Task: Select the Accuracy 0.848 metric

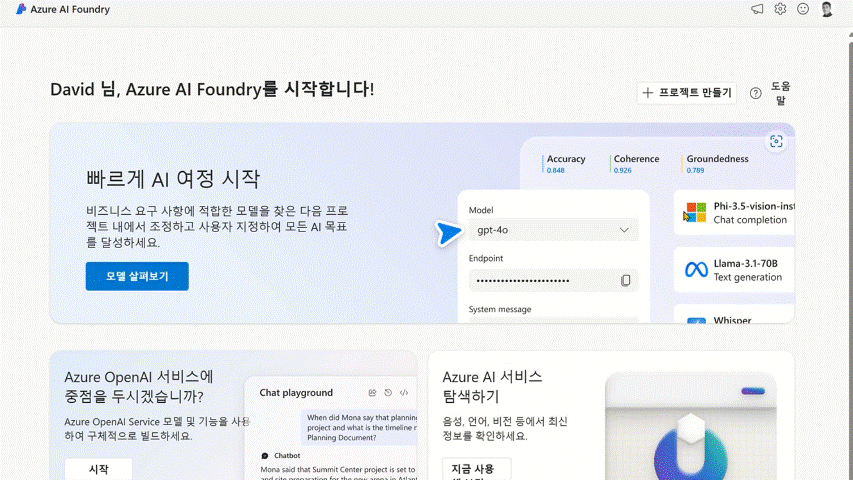Action: [x=564, y=163]
